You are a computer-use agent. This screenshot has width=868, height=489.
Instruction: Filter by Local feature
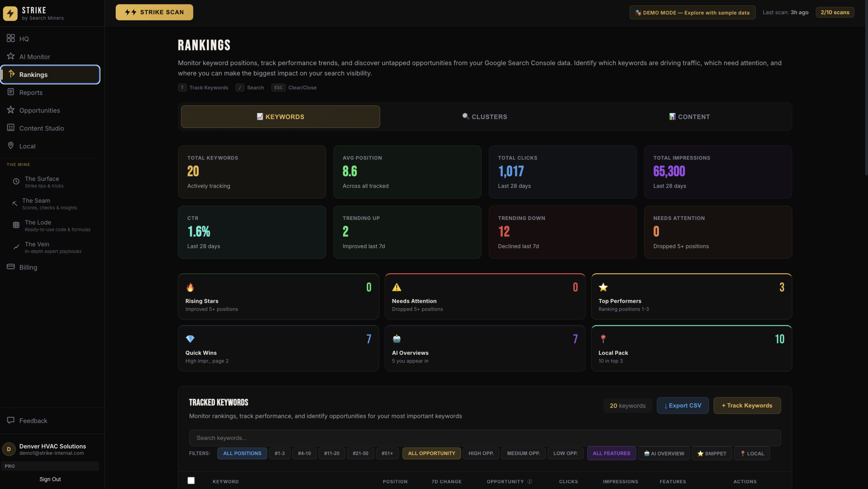pyautogui.click(x=752, y=454)
